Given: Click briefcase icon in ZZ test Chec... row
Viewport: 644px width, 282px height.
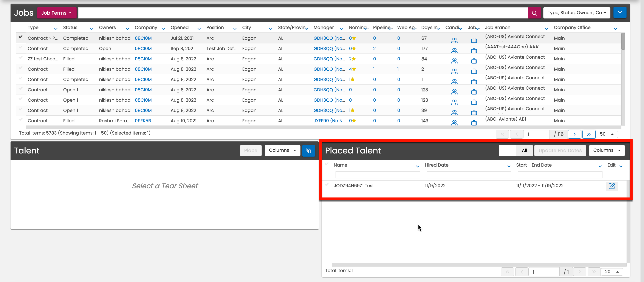Looking at the screenshot, I should pyautogui.click(x=474, y=61).
